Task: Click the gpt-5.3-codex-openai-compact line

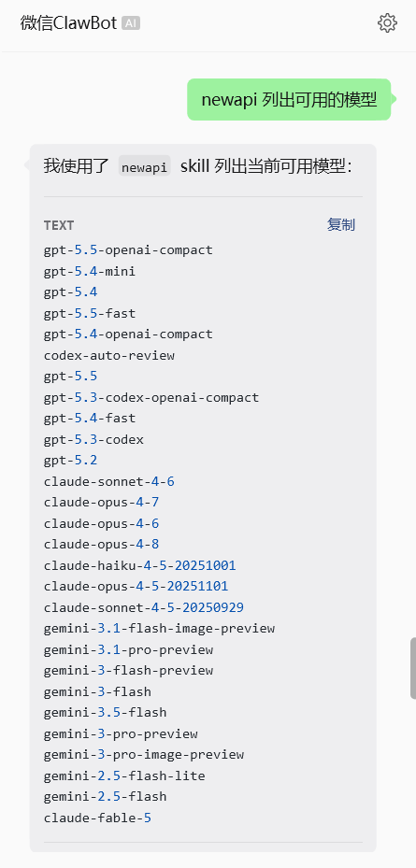Action: [x=151, y=397]
